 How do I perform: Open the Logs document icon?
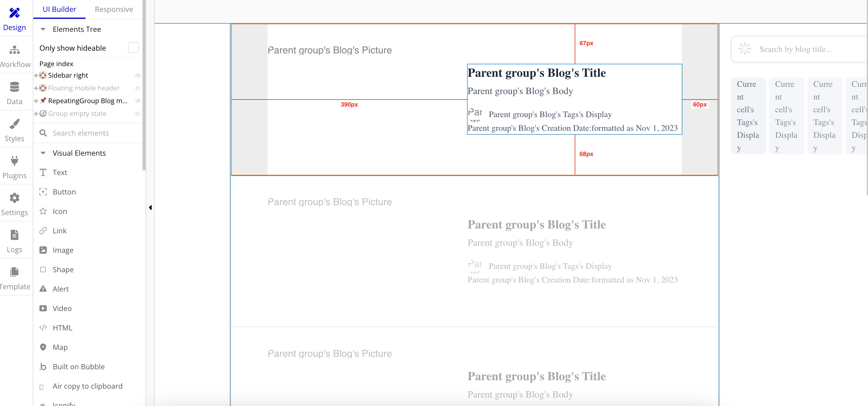click(x=15, y=235)
